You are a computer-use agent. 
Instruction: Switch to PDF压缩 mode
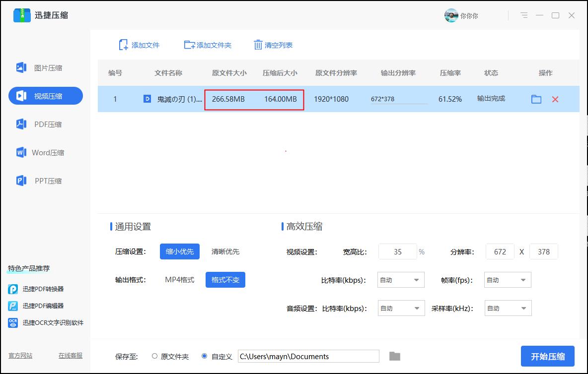click(46, 124)
